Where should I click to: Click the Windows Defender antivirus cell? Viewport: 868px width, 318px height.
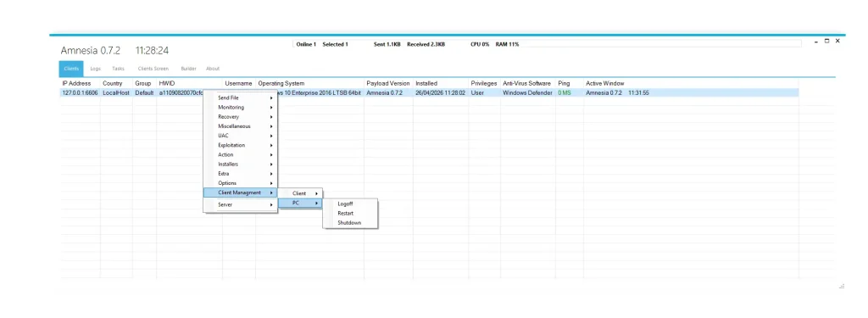(x=527, y=93)
